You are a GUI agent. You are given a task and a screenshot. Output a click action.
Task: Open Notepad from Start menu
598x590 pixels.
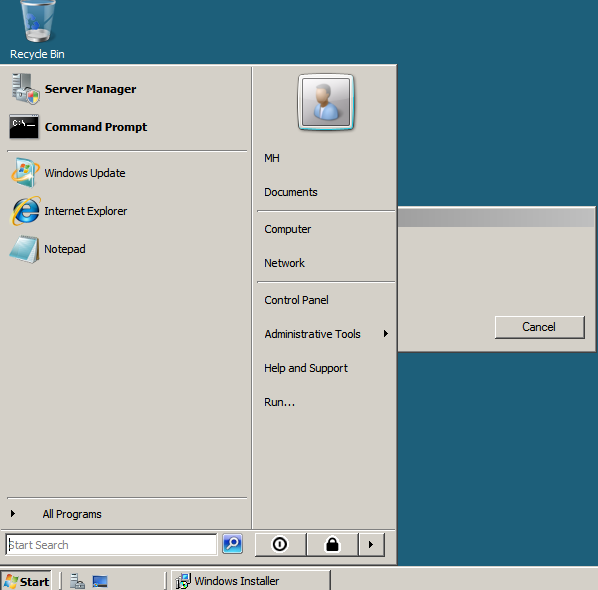[126, 249]
